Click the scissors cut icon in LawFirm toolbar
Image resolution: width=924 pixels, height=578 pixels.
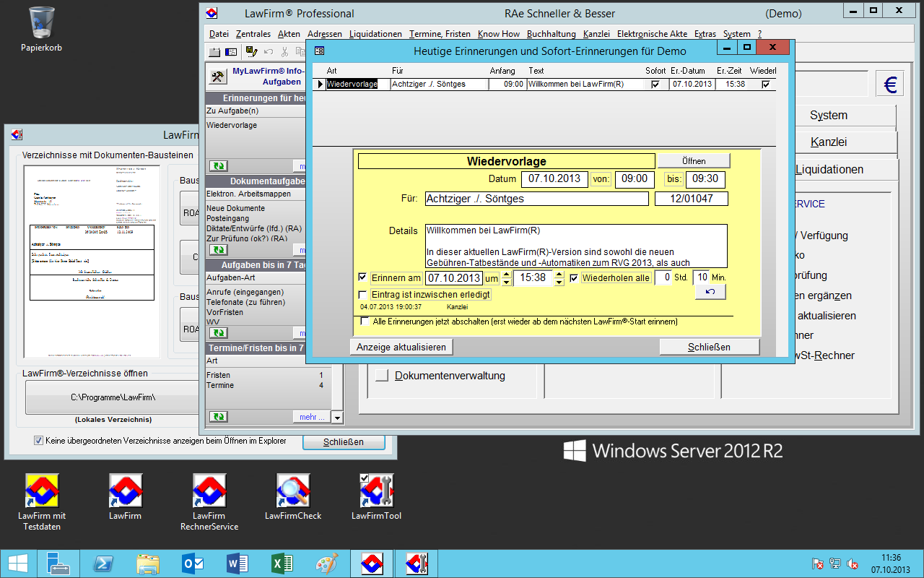(x=284, y=52)
